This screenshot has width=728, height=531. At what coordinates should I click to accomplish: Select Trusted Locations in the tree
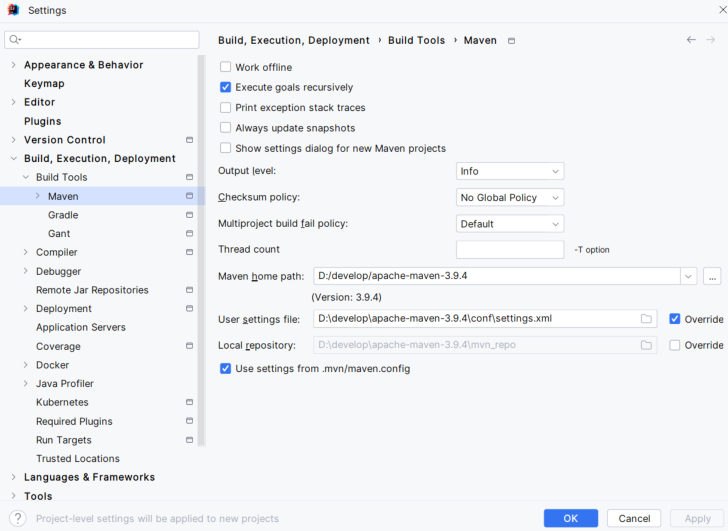pyautogui.click(x=78, y=459)
